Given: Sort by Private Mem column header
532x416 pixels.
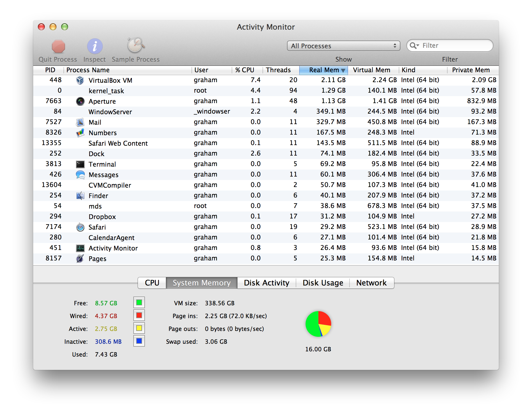Looking at the screenshot, I should [473, 70].
